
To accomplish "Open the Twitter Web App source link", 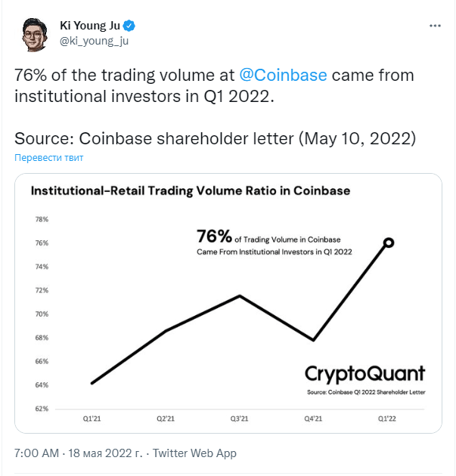I will 194,453.
